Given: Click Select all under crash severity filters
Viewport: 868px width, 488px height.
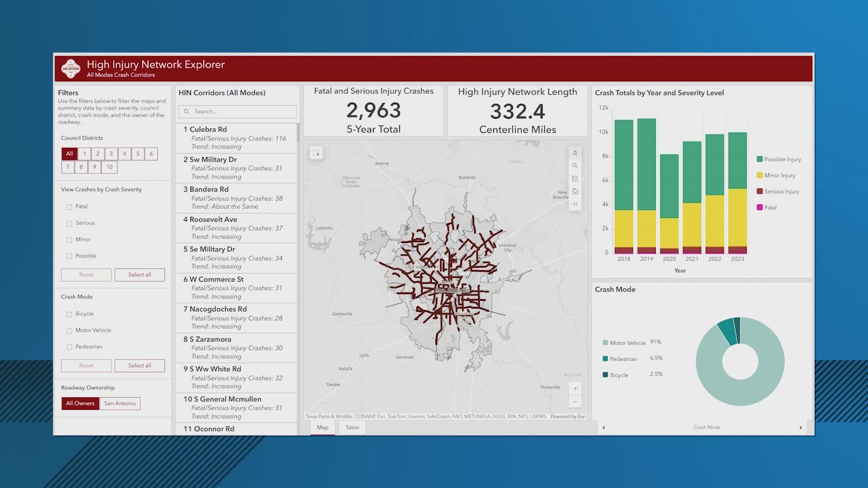Looking at the screenshot, I should (x=140, y=275).
